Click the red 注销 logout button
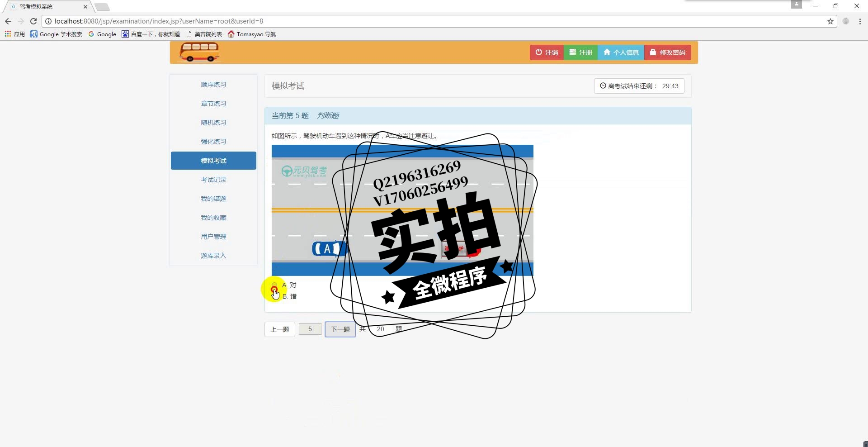868x447 pixels. [x=547, y=52]
